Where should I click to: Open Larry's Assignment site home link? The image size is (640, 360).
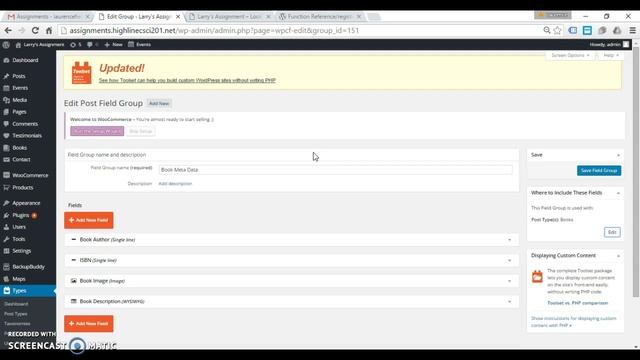(x=40, y=44)
